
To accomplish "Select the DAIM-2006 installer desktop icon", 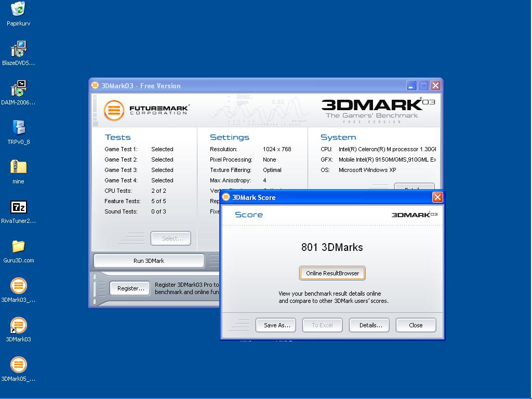I will pos(18,88).
